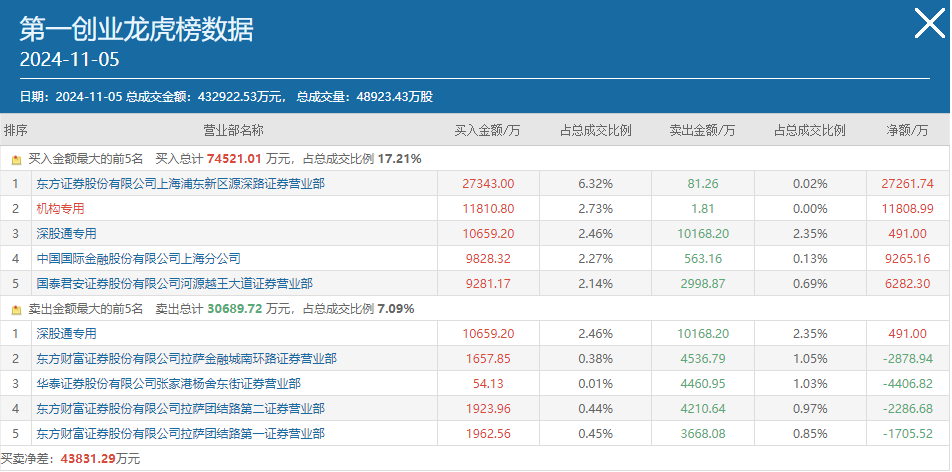
Task: Click buy amount 1962.56
Action: 488,434
